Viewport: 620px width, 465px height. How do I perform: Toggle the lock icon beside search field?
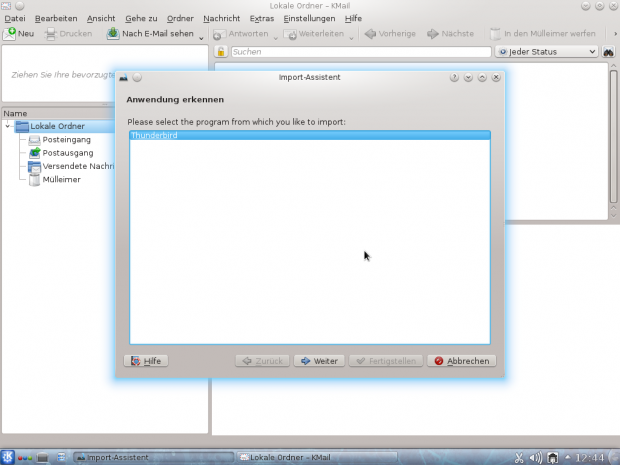coord(221,52)
